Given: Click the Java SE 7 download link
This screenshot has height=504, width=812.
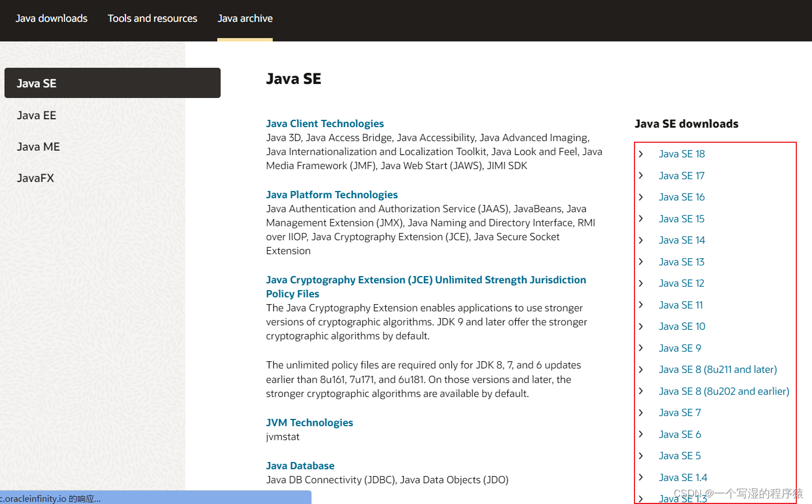Looking at the screenshot, I should 680,412.
